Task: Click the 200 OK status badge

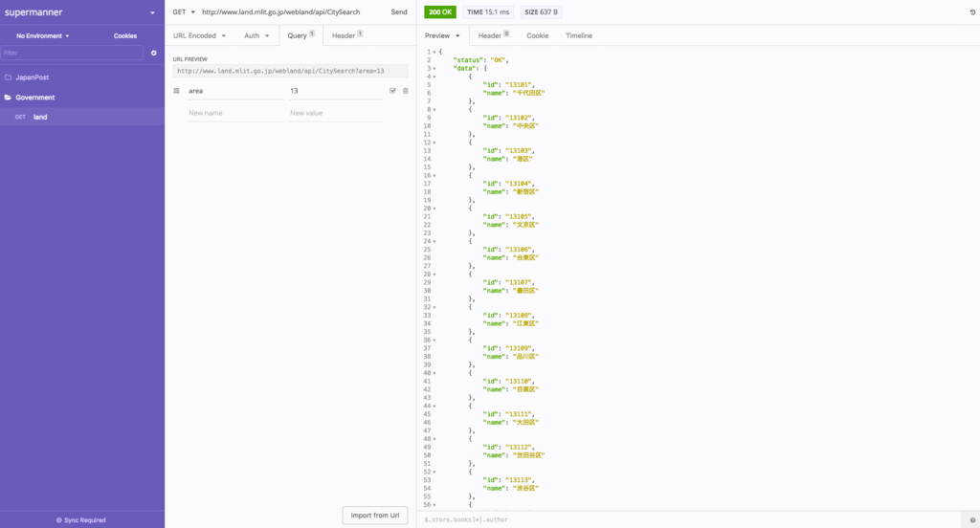Action: point(440,11)
